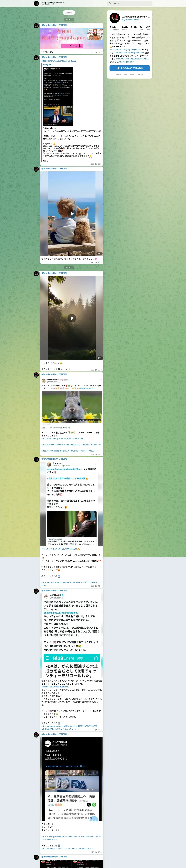186x868 pixels.
Task: Click the #RFK hashtag
Action: 45,161
